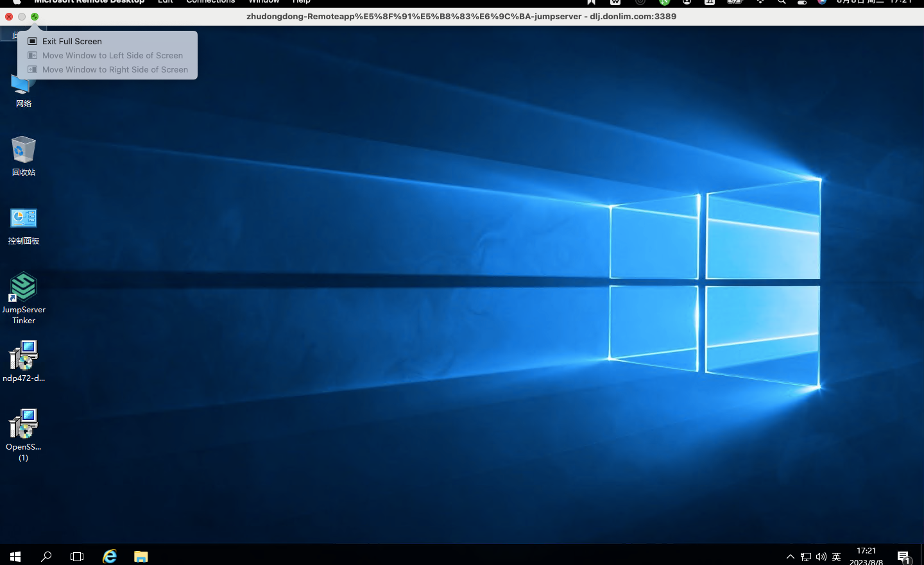The width and height of the screenshot is (924, 565).
Task: Open the clock showing 17:21
Action: coord(866,556)
